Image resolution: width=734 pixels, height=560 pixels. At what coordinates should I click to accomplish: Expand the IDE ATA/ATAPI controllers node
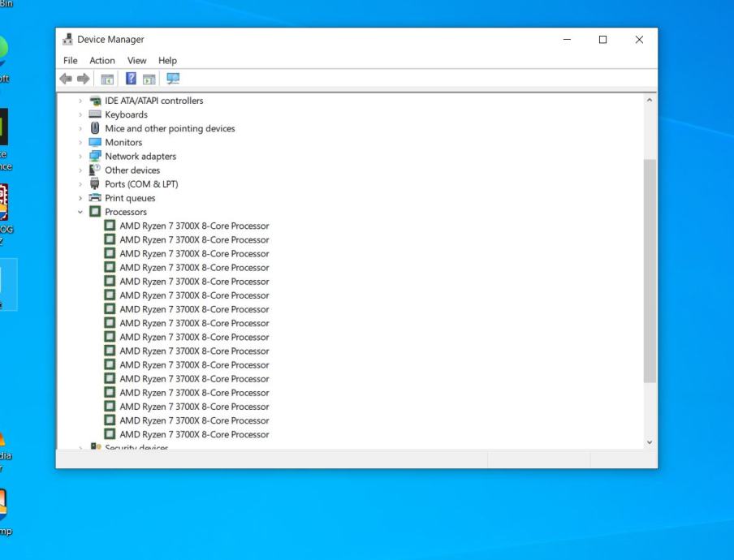(80, 101)
